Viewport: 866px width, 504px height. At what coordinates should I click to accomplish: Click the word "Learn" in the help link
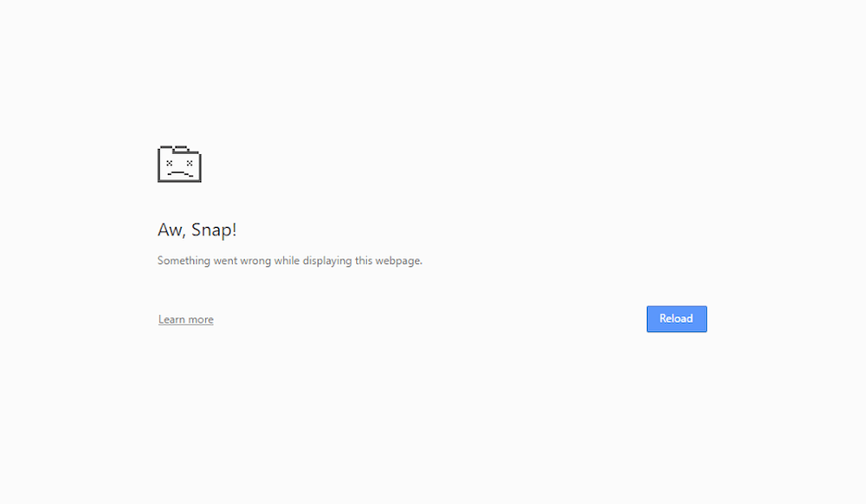click(x=171, y=320)
